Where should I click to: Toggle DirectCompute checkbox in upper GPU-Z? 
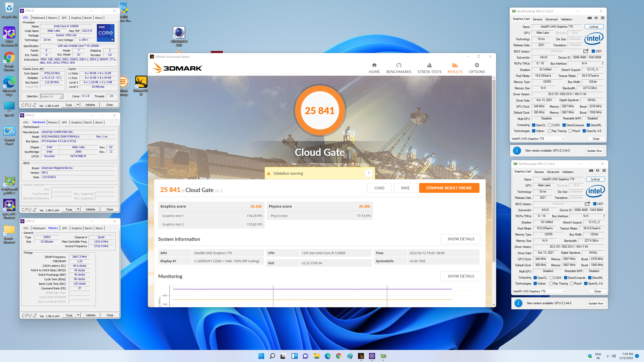[564, 125]
